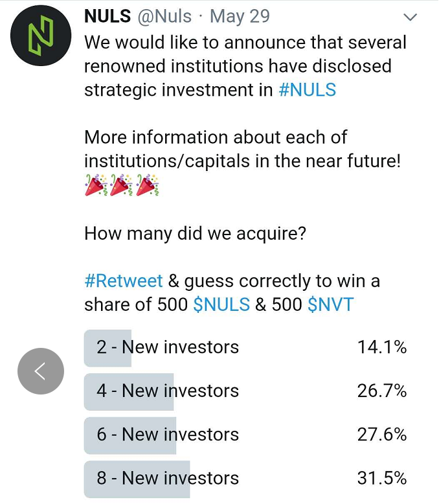This screenshot has height=504, width=439.
Task: Expand the tweet options chevron
Action: point(410,17)
